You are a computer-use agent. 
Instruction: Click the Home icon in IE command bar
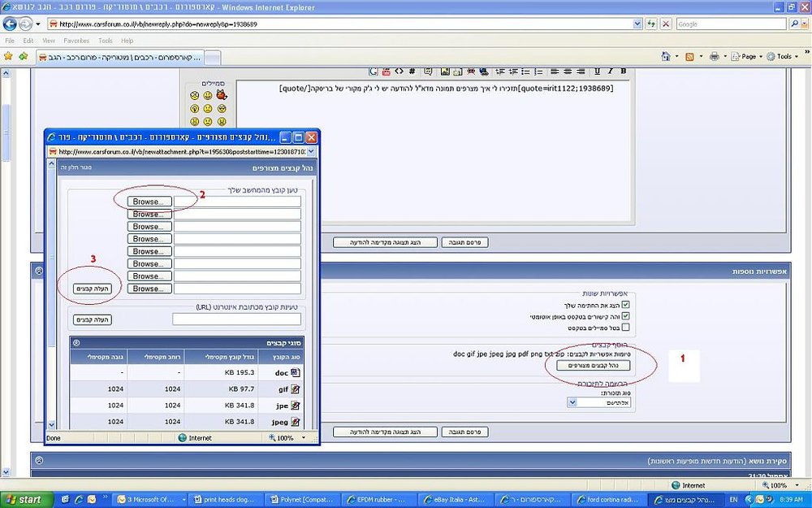pyautogui.click(x=666, y=56)
